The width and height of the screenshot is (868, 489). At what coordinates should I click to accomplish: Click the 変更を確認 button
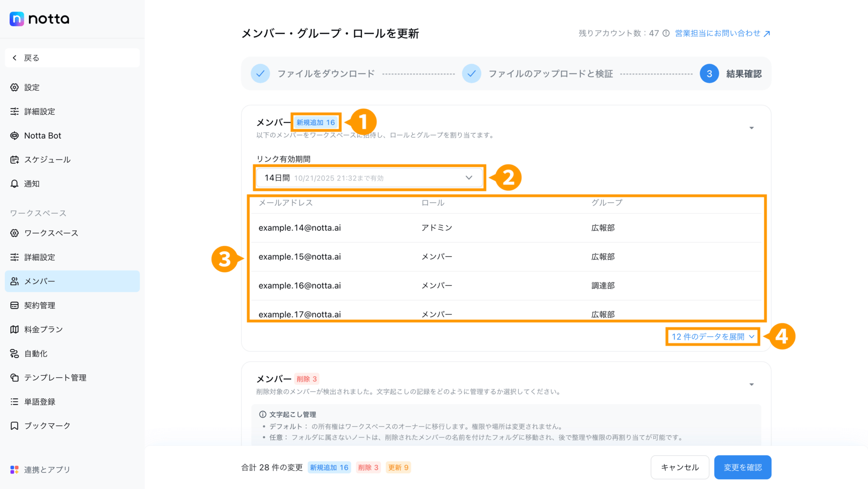[743, 467]
